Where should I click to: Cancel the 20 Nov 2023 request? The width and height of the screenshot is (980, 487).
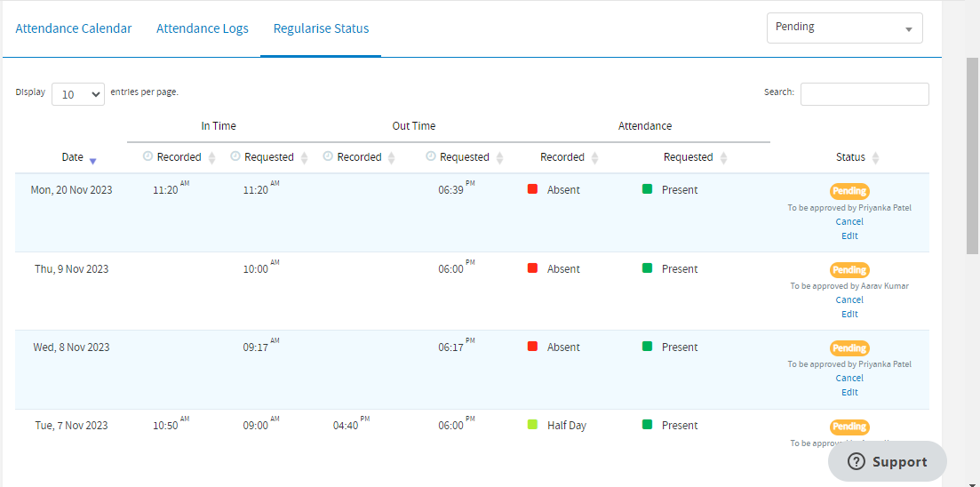tap(849, 221)
